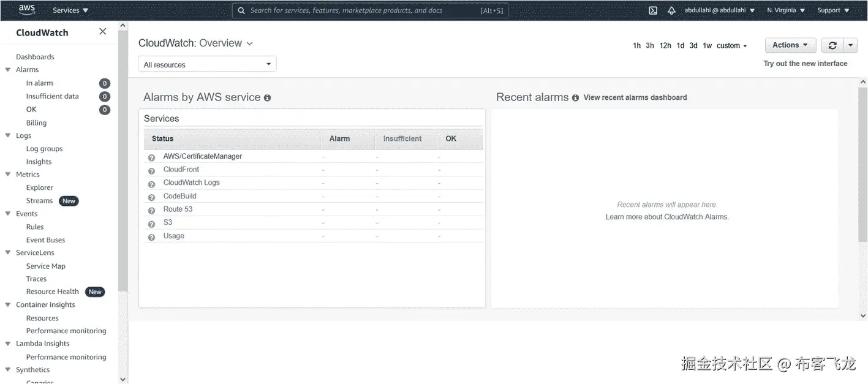Open the custom time range dropdown
The width and height of the screenshot is (868, 384).
pyautogui.click(x=732, y=46)
